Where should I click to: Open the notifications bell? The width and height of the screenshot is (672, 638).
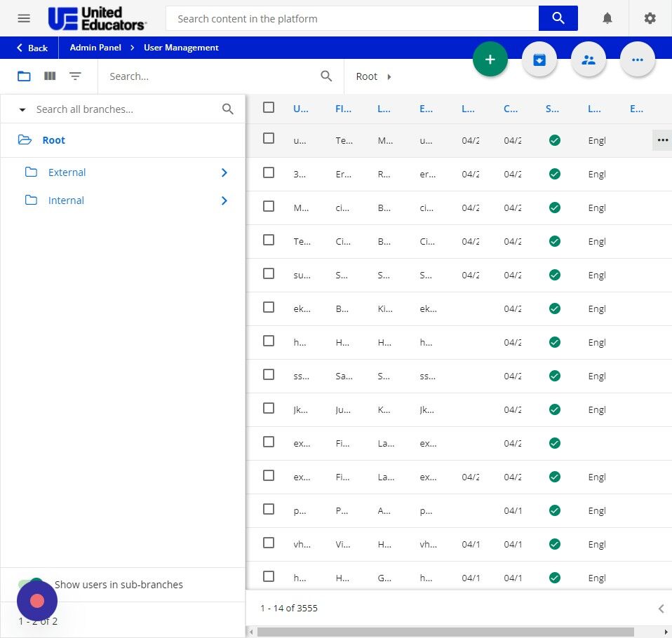tap(607, 18)
